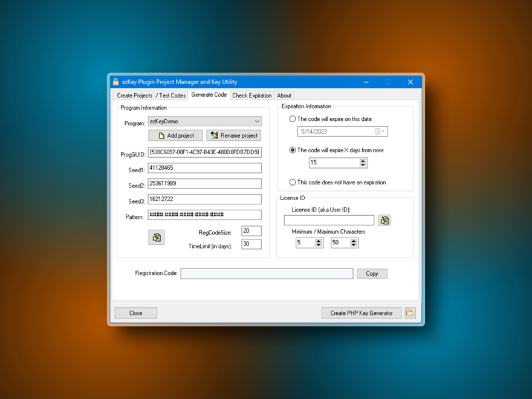532x399 pixels.
Task: Select 'expire X days from now' radio option
Action: coord(293,150)
